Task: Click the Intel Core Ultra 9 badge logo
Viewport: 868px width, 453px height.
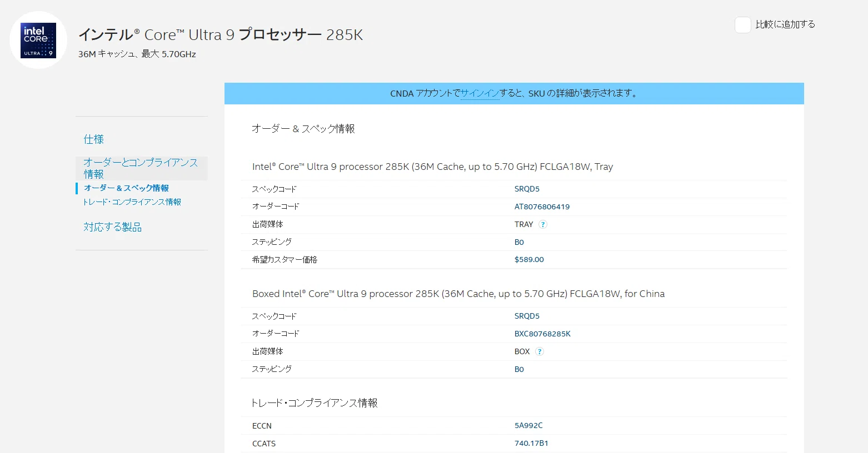Action: pyautogui.click(x=38, y=40)
